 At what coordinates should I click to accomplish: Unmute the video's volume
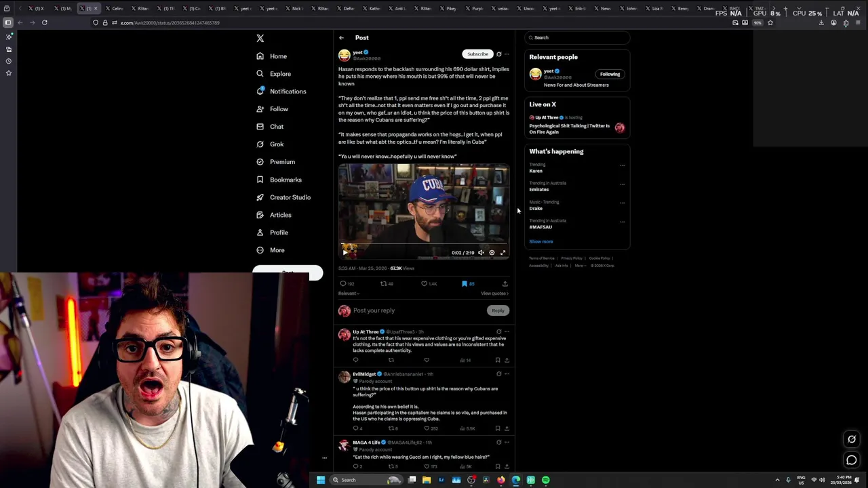point(481,253)
